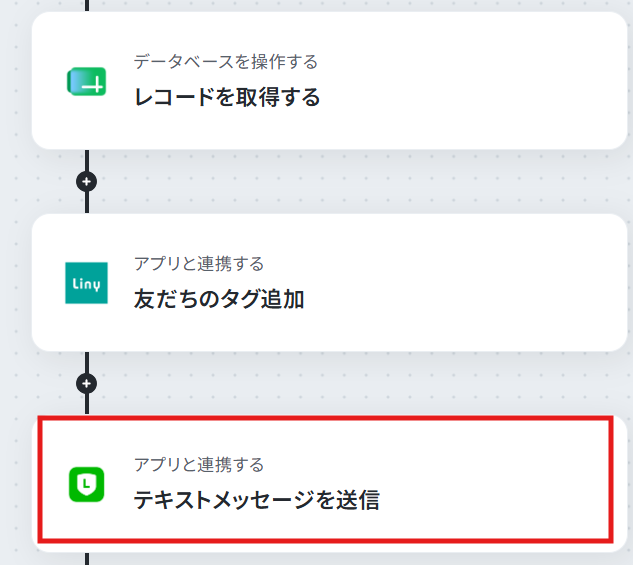This screenshot has height=565, width=633.
Task: Select the Liny step card's empty area
Action: (x=464, y=282)
